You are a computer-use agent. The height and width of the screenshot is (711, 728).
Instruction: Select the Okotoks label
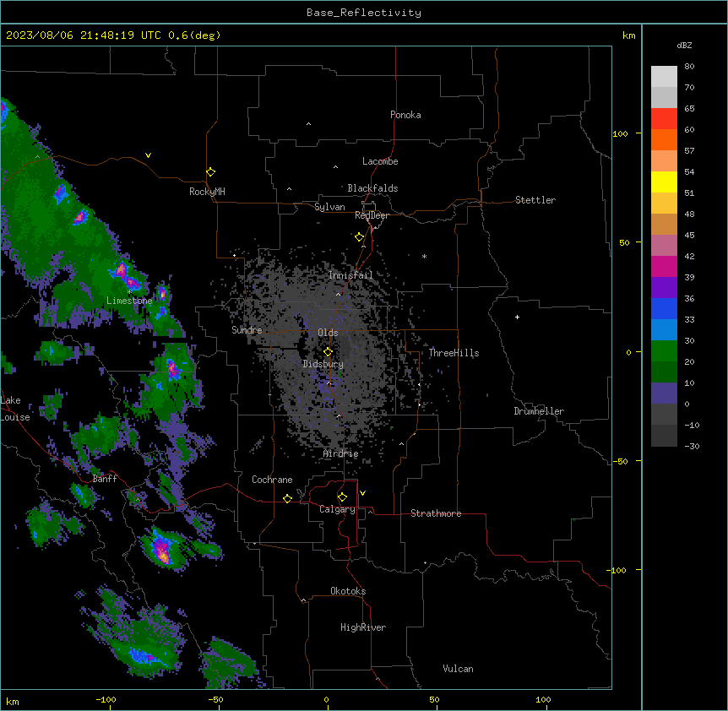coord(348,591)
